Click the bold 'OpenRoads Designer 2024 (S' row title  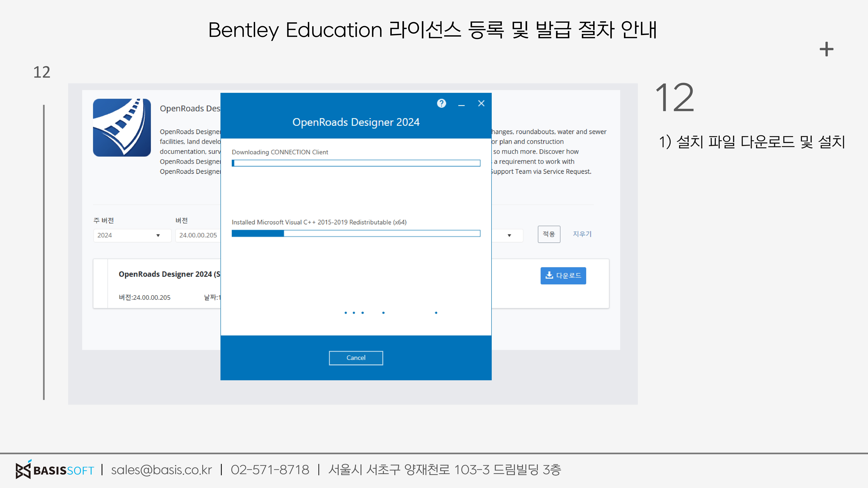pos(170,274)
